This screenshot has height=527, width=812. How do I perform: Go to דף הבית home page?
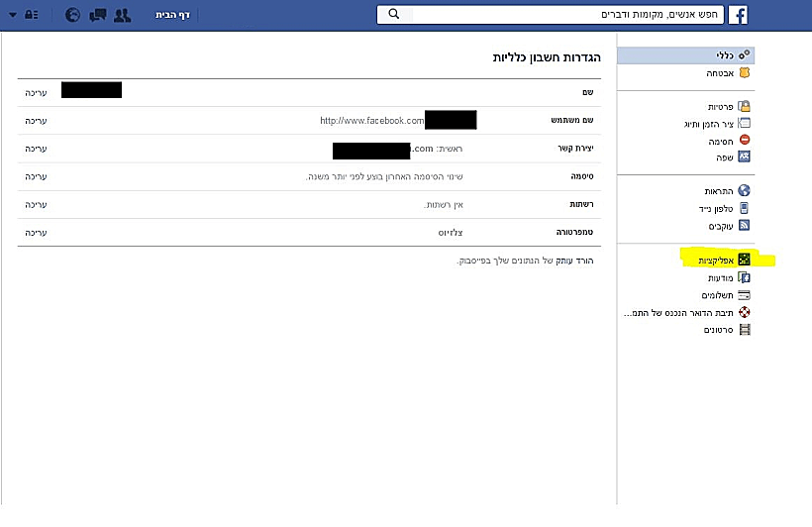172,15
